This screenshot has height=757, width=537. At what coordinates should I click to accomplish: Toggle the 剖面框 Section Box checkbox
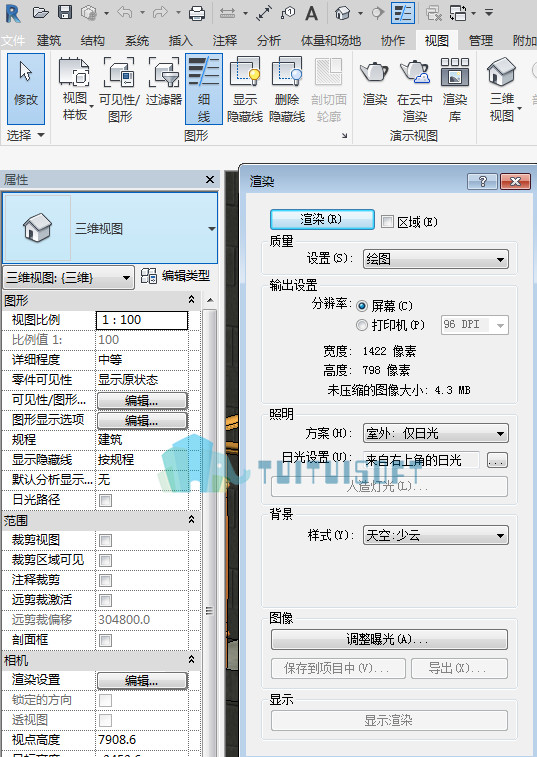point(105,641)
